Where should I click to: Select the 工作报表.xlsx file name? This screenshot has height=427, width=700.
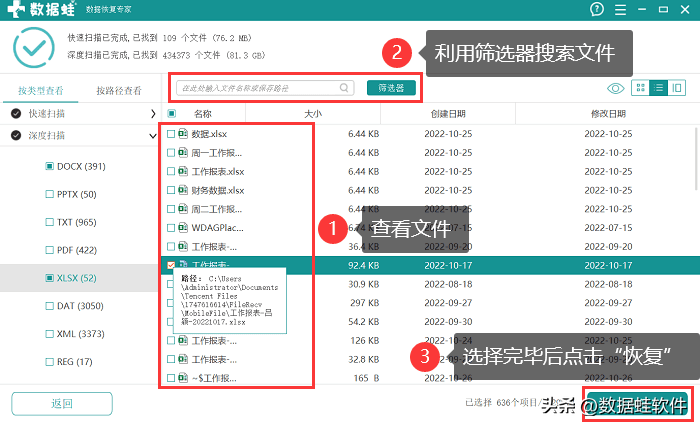coord(218,172)
